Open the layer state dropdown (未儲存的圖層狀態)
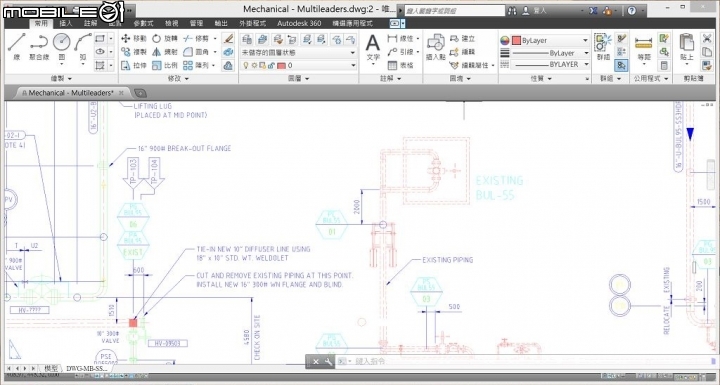 [x=298, y=52]
